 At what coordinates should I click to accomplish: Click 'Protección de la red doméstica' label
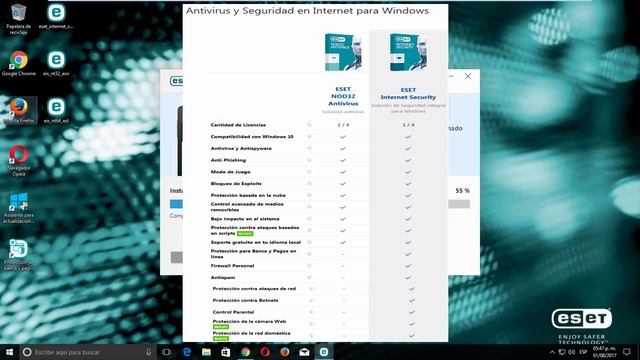tap(251, 333)
